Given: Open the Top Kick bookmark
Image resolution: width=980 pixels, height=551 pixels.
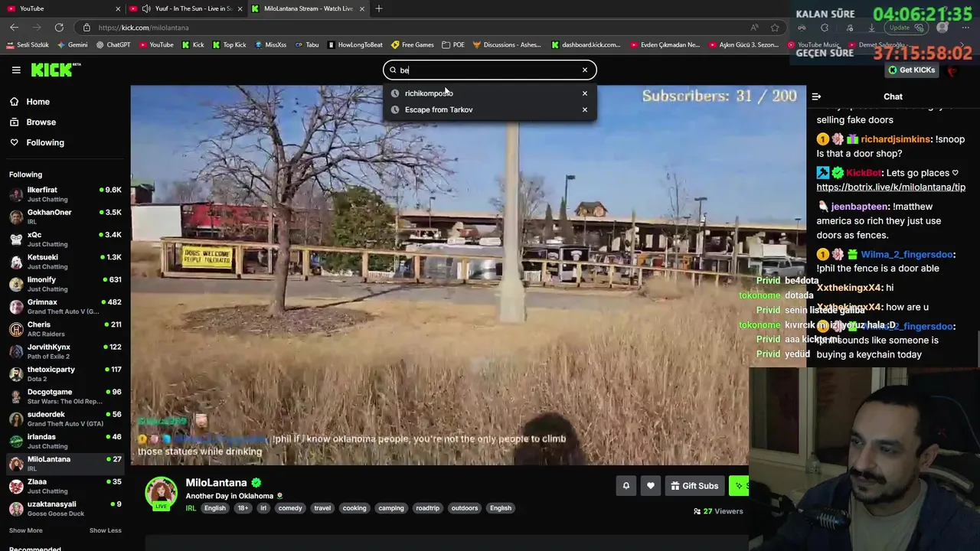Looking at the screenshot, I should click(x=229, y=44).
